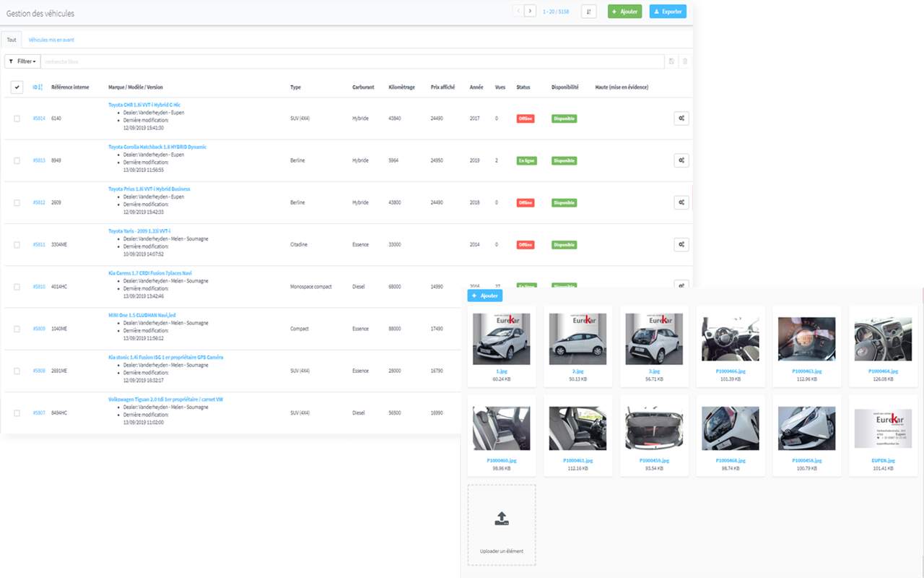Open the Filtrer dropdown
This screenshot has height=578, width=924.
point(22,61)
